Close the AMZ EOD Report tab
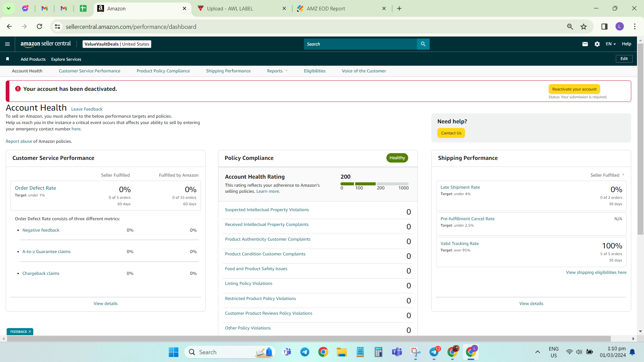644x362 pixels. [384, 8]
